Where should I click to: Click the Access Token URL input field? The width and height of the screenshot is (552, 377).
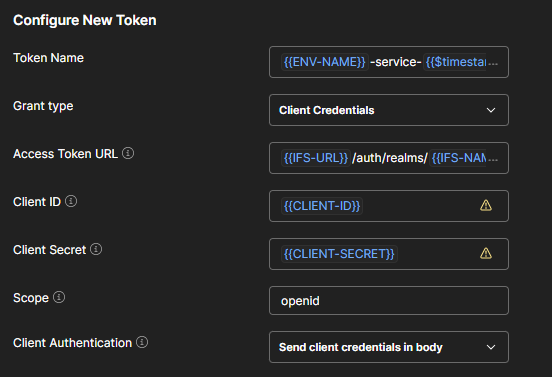coord(389,158)
